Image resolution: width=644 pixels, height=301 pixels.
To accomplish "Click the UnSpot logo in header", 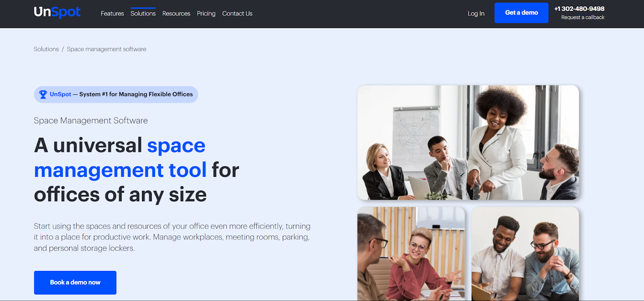I will [57, 12].
